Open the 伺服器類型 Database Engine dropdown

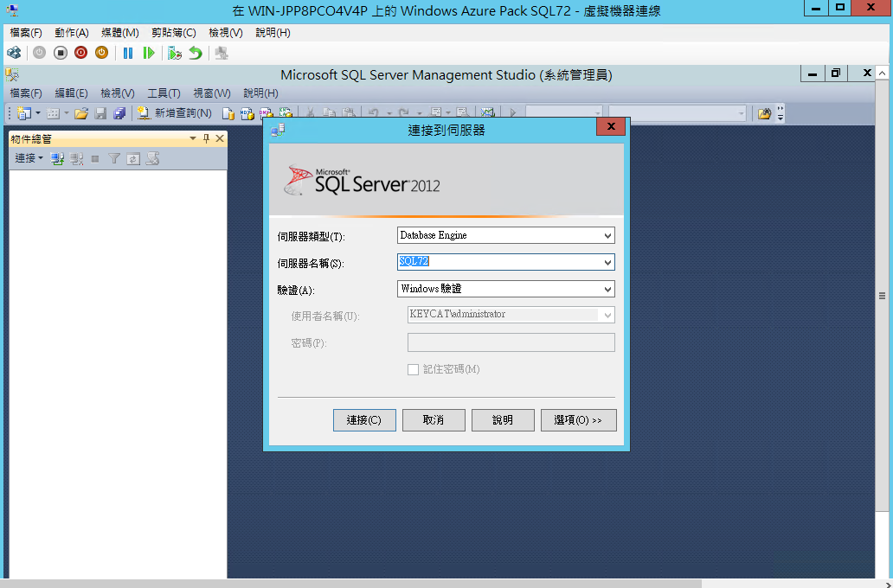click(x=607, y=236)
